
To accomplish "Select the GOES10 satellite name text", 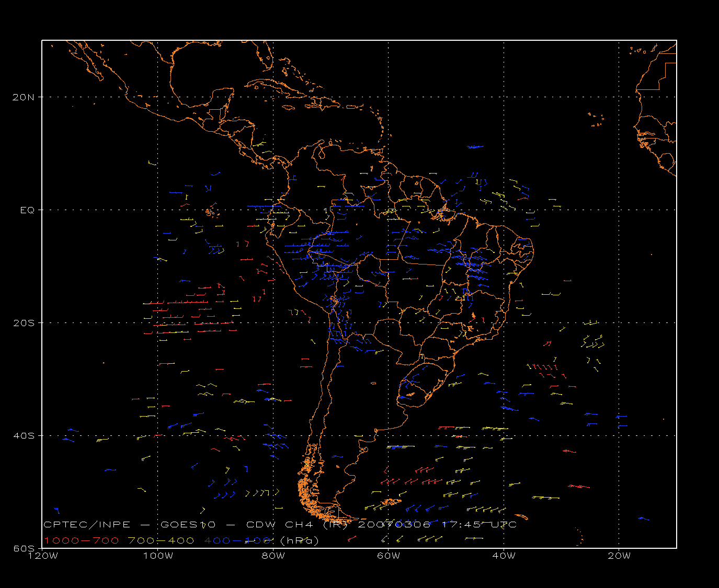I will point(188,525).
